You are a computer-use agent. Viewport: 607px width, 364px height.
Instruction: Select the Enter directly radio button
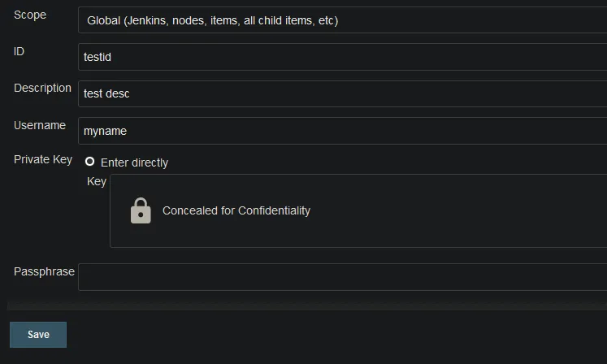(90, 162)
